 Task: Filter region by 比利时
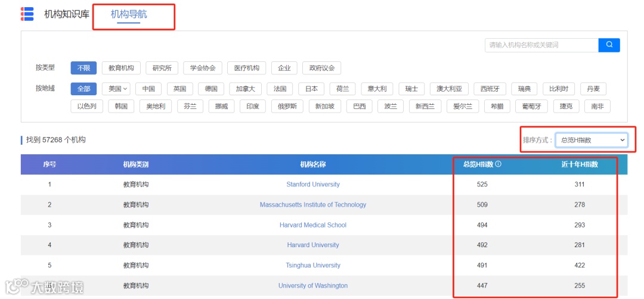(x=559, y=89)
